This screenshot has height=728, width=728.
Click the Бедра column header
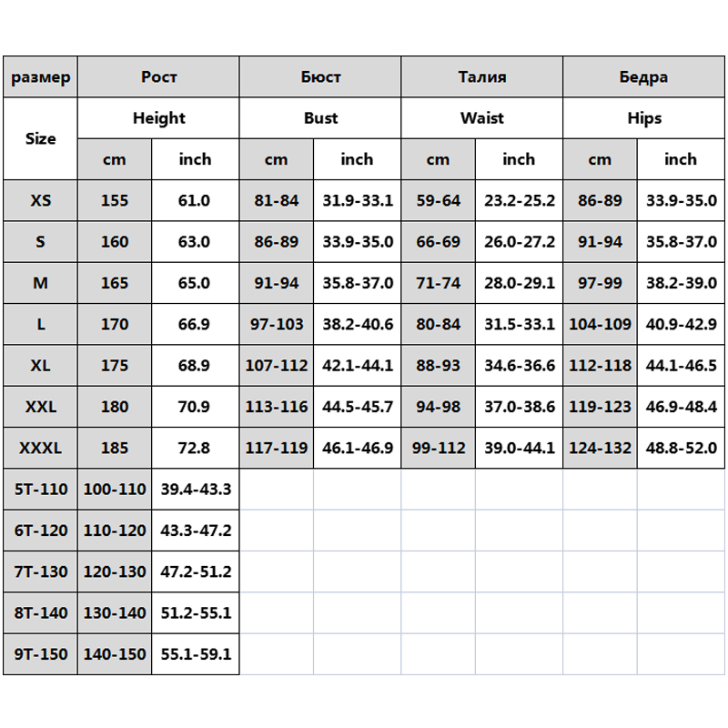[644, 77]
